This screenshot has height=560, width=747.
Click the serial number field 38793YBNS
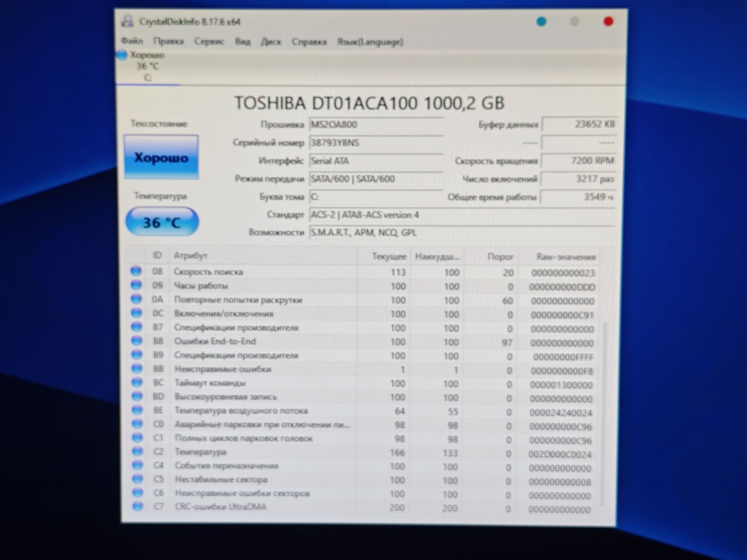pyautogui.click(x=376, y=143)
